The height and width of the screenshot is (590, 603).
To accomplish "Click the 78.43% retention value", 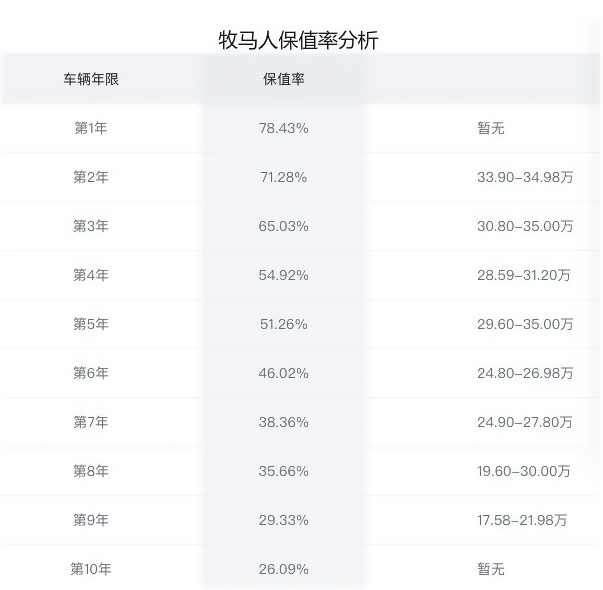I will click(x=284, y=128).
